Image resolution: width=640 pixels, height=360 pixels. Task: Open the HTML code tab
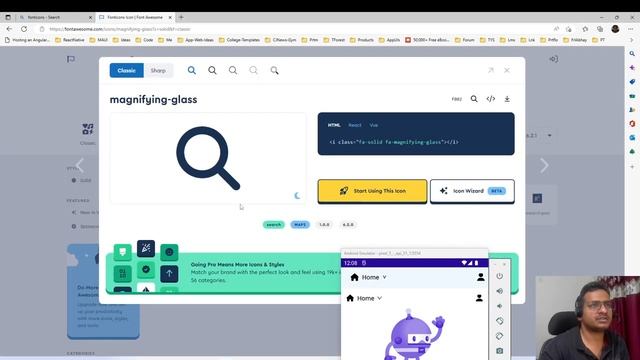click(334, 125)
